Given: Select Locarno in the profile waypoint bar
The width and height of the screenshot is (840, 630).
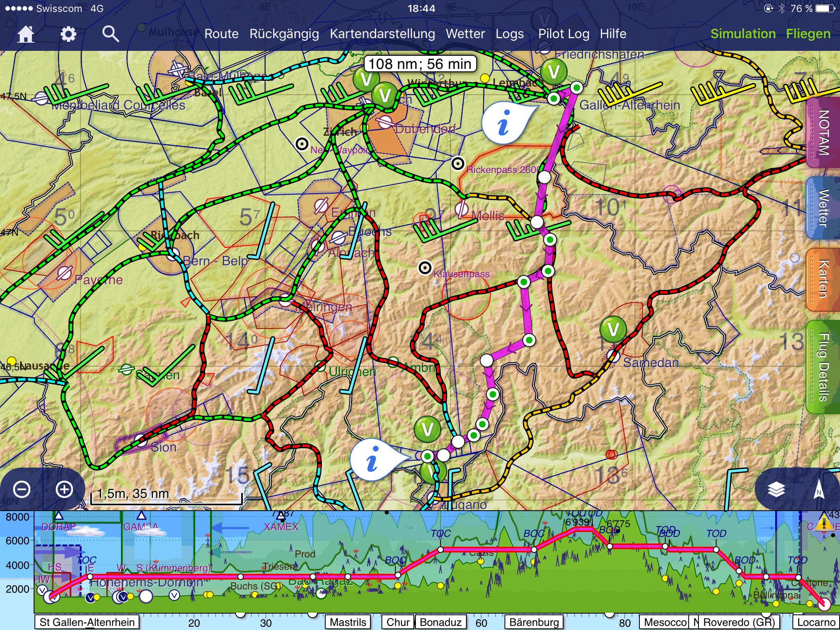Looking at the screenshot, I should [816, 622].
